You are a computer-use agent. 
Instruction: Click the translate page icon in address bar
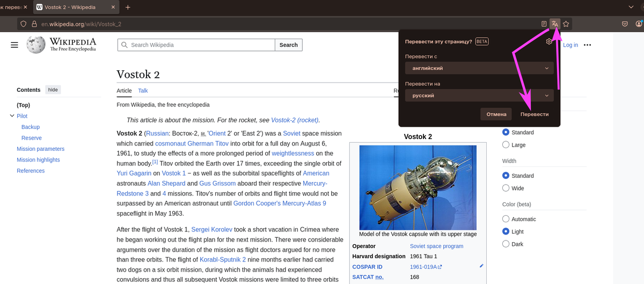coord(555,24)
